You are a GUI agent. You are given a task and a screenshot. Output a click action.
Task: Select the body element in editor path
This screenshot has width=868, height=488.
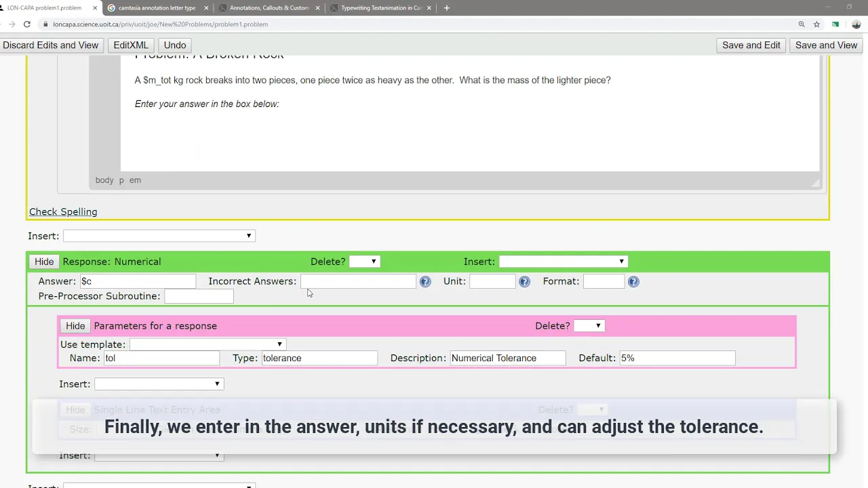coord(104,180)
